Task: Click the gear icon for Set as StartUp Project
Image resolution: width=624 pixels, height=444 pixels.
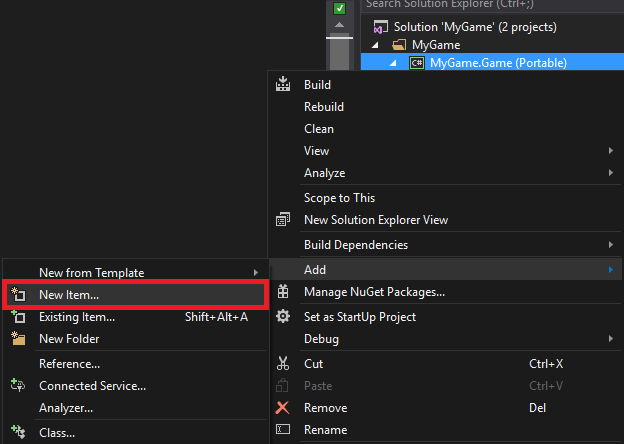Action: click(283, 316)
